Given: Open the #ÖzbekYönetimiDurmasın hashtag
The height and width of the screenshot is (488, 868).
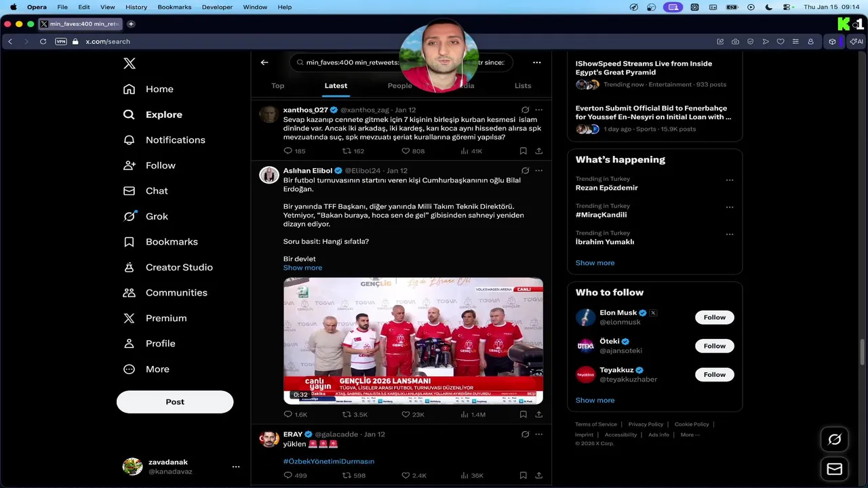Looking at the screenshot, I should coord(329,462).
